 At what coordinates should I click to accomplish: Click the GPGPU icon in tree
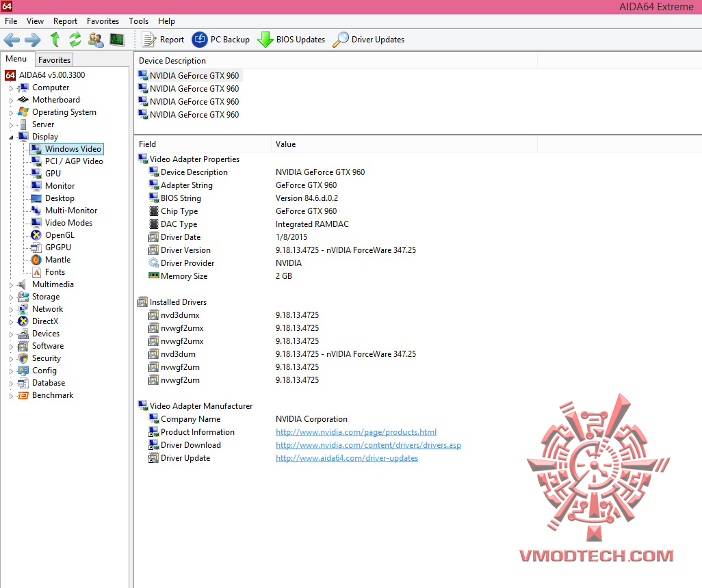tap(36, 247)
